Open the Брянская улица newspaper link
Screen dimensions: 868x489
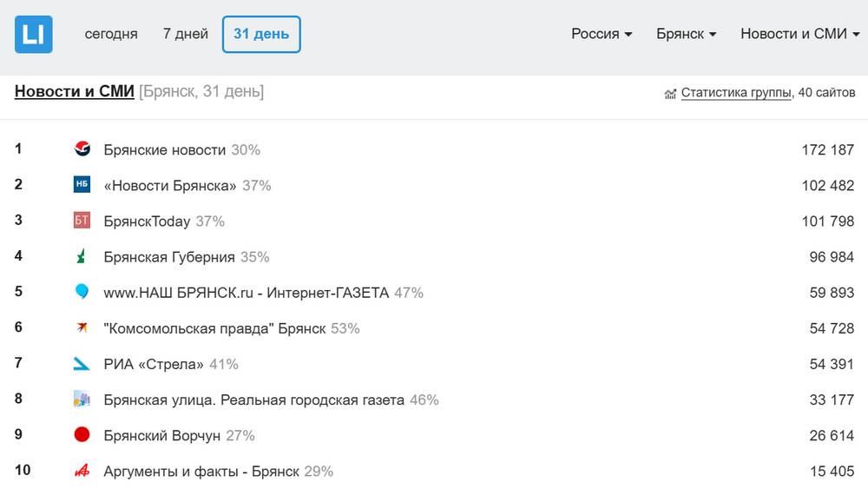[253, 400]
